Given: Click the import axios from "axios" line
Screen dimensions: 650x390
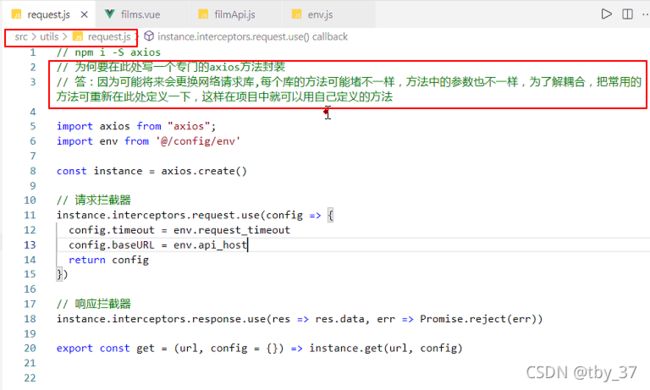Looking at the screenshot, I should [x=136, y=126].
